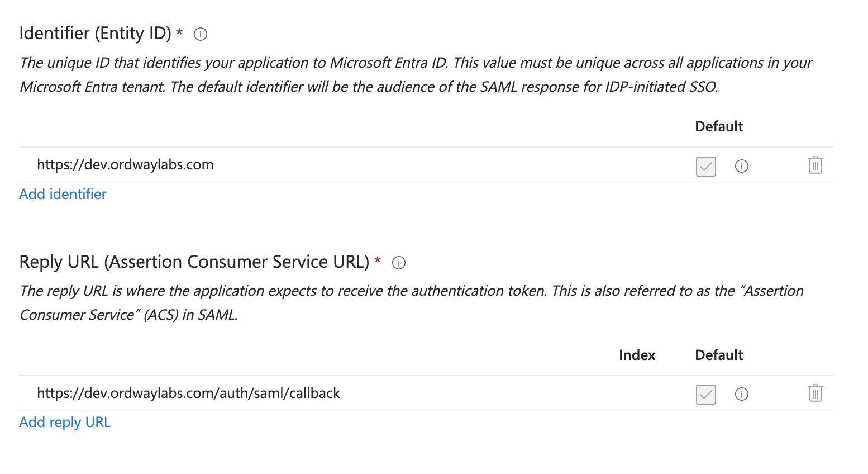The height and width of the screenshot is (474, 868).
Task: Toggle Default checkbox for the dev.ordwaylabs.com identifier
Action: tap(706, 166)
